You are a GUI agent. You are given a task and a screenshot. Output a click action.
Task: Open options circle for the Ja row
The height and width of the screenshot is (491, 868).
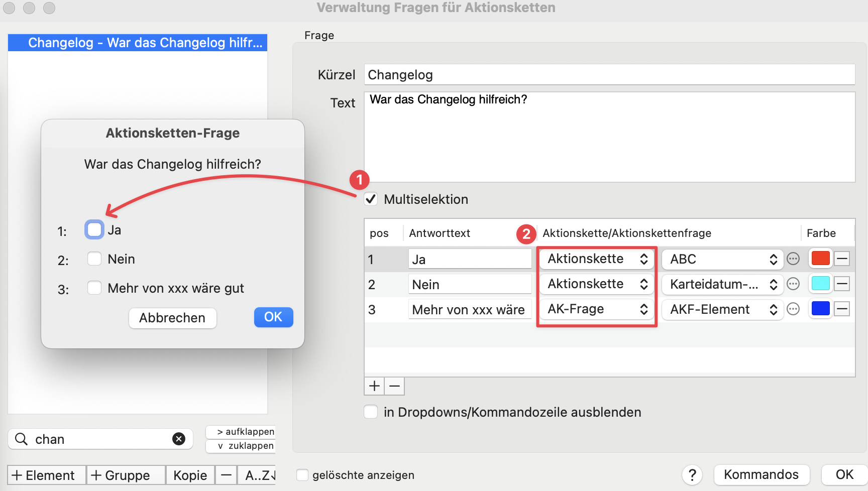(793, 259)
